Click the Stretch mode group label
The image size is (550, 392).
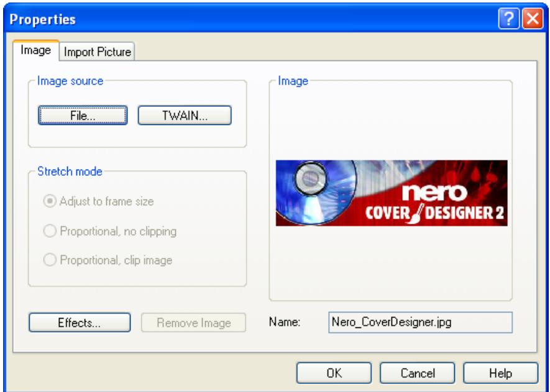70,171
